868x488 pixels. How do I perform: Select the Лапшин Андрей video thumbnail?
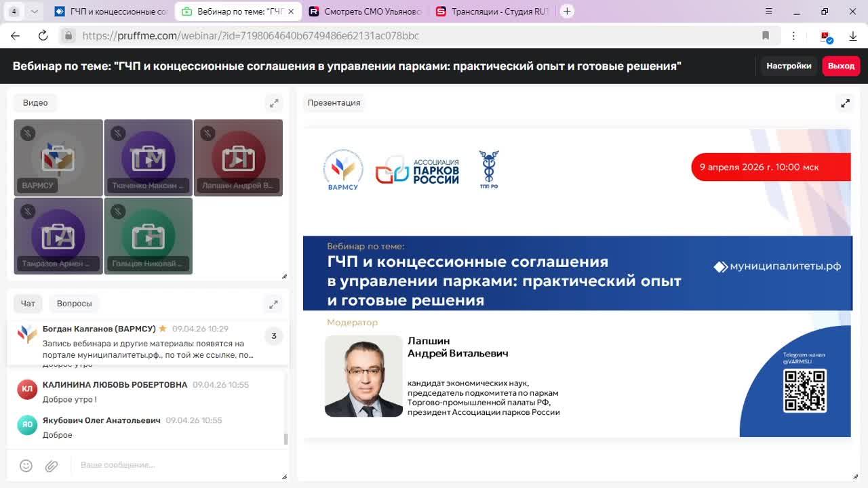click(238, 158)
